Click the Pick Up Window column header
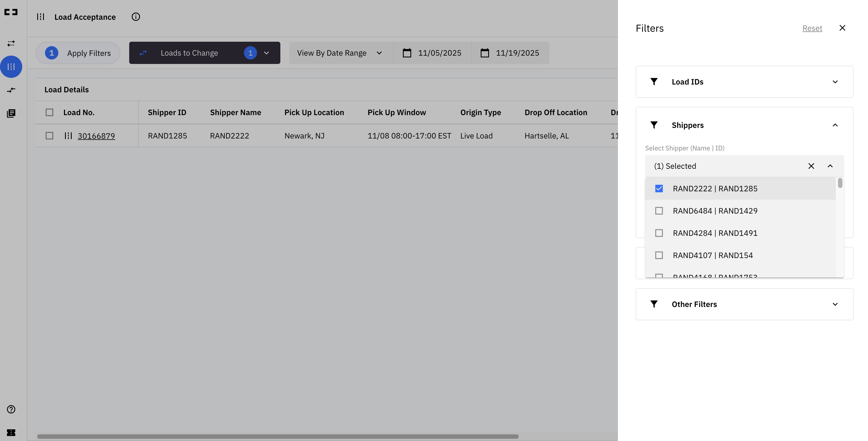Viewport: 868px width, 441px height. pos(396,113)
